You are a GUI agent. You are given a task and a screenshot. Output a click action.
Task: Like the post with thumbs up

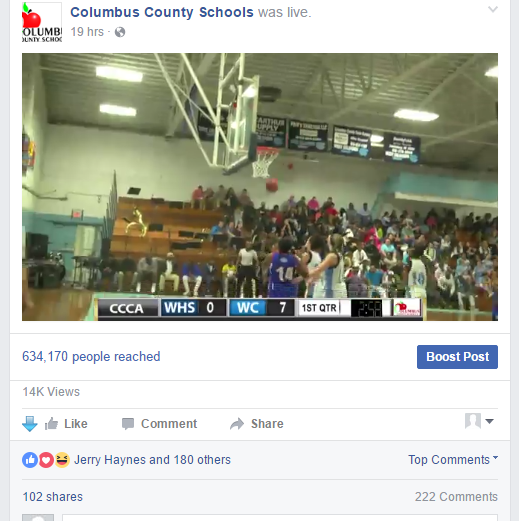[66, 424]
